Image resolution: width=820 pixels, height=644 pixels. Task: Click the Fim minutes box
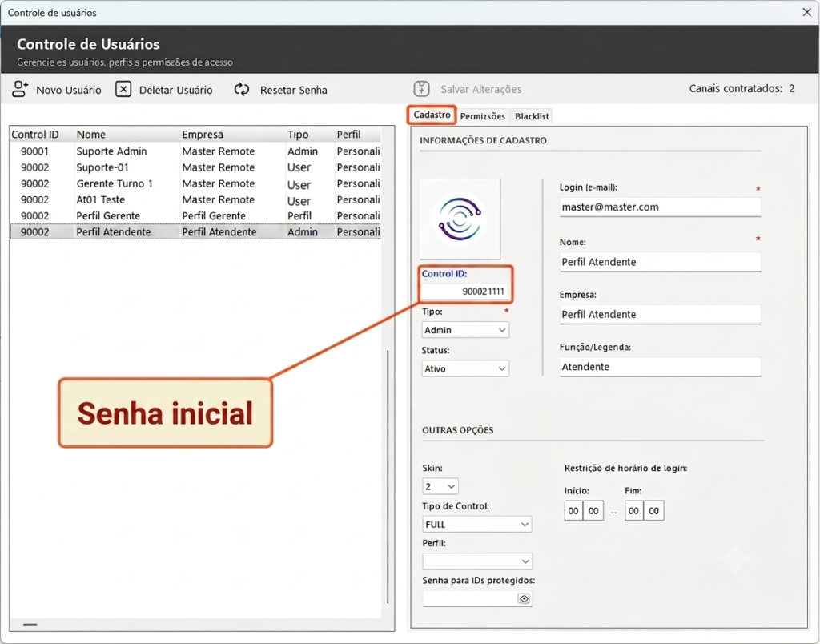[x=653, y=510]
